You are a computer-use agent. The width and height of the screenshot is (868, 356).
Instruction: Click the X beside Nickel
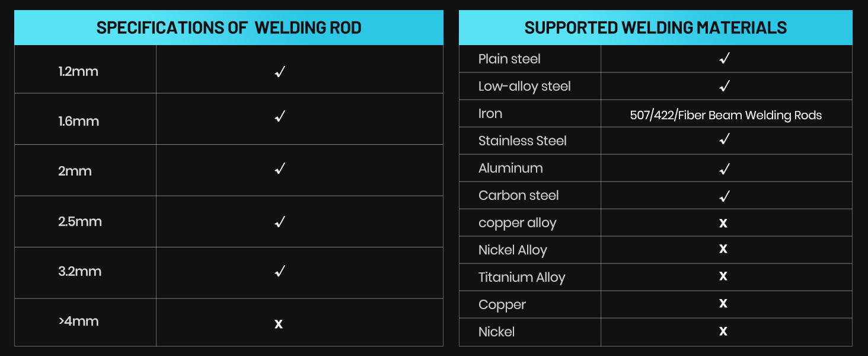(723, 331)
